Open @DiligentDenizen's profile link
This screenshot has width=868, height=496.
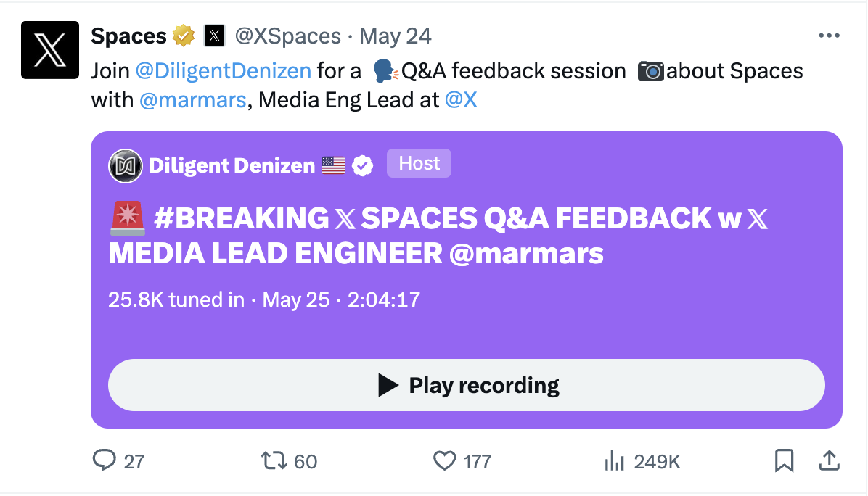[224, 70]
